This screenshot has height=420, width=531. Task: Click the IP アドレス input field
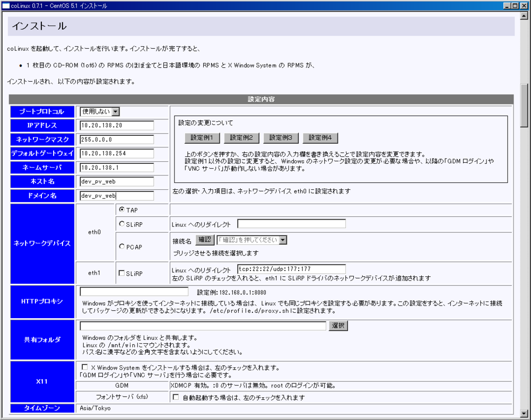(x=116, y=125)
